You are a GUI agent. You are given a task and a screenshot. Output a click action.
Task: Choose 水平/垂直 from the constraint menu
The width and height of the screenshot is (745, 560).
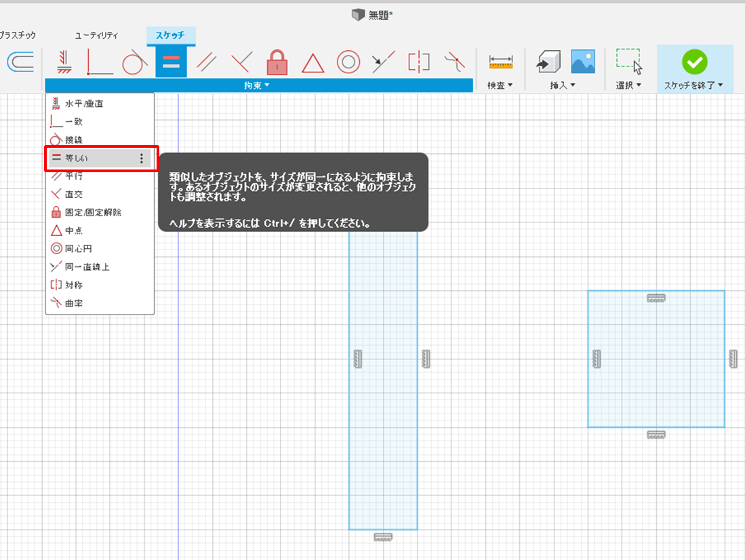pos(84,104)
